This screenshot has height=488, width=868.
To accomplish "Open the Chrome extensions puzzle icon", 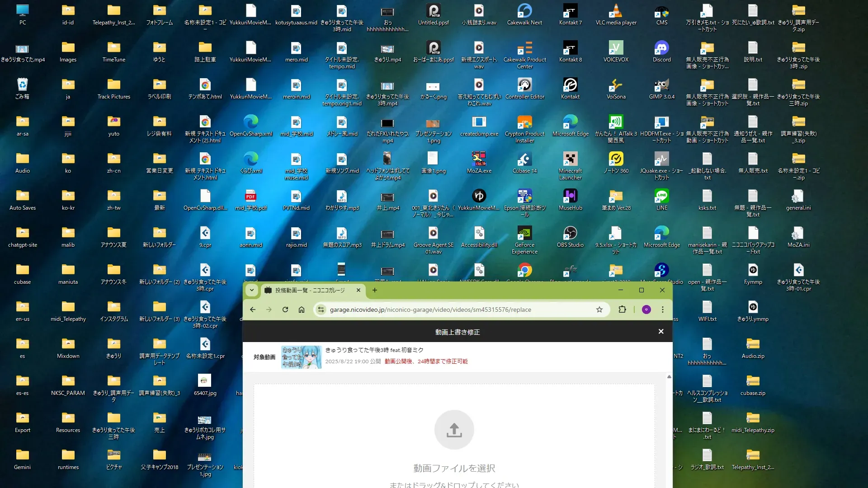I will click(x=623, y=310).
